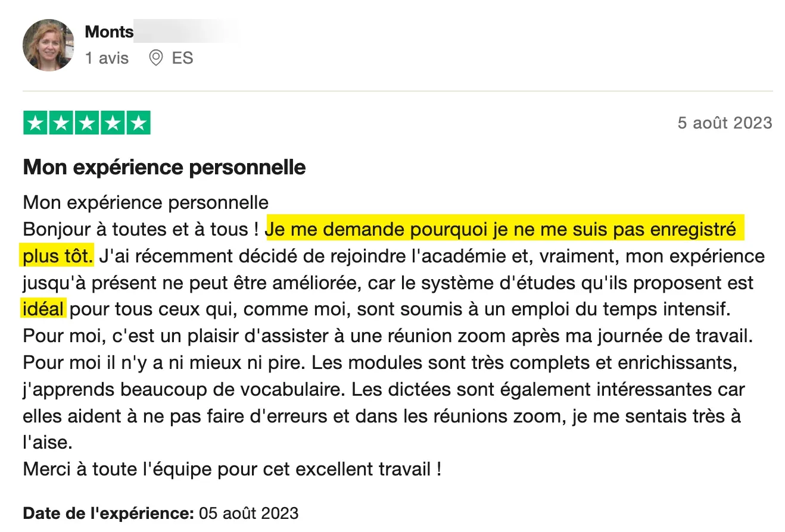Click the second green star icon
This screenshot has width=785, height=532.
point(61,123)
